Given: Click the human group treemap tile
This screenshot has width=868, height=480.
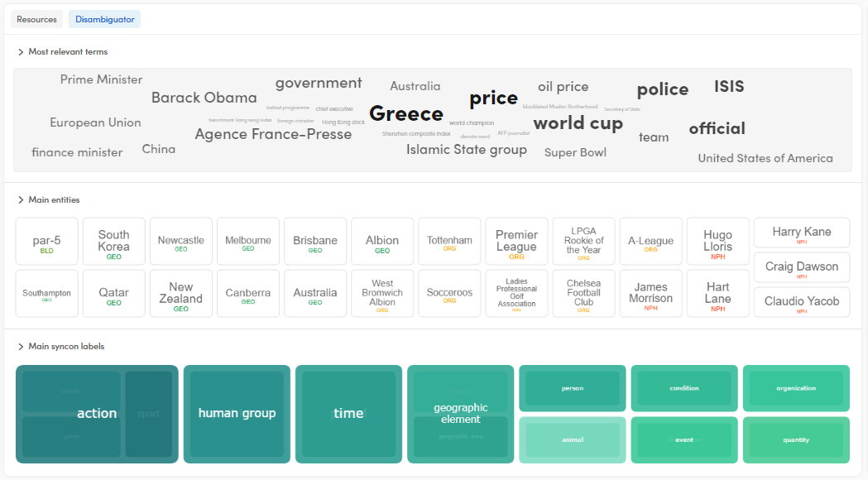Looking at the screenshot, I should click(x=237, y=414).
